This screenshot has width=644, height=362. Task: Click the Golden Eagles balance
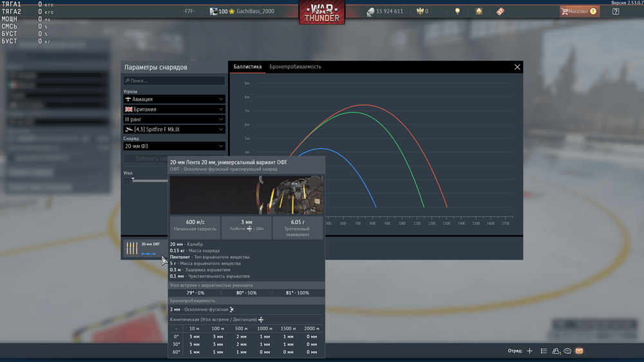click(422, 11)
